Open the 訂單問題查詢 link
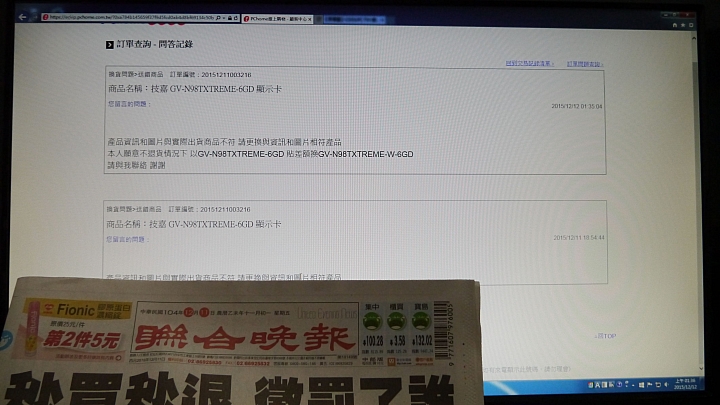This screenshot has height=405, width=720. coord(585,64)
